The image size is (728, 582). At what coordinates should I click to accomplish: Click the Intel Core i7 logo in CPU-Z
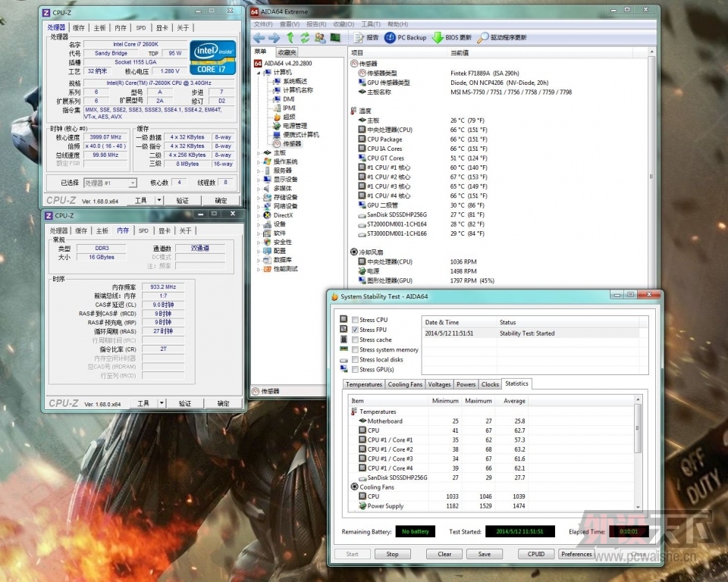pos(212,58)
